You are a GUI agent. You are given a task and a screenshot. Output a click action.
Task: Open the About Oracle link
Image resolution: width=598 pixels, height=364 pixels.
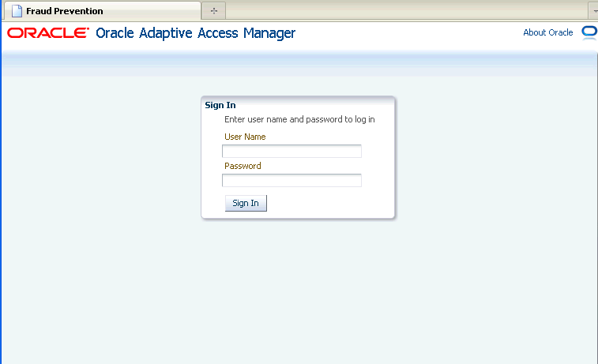click(547, 32)
